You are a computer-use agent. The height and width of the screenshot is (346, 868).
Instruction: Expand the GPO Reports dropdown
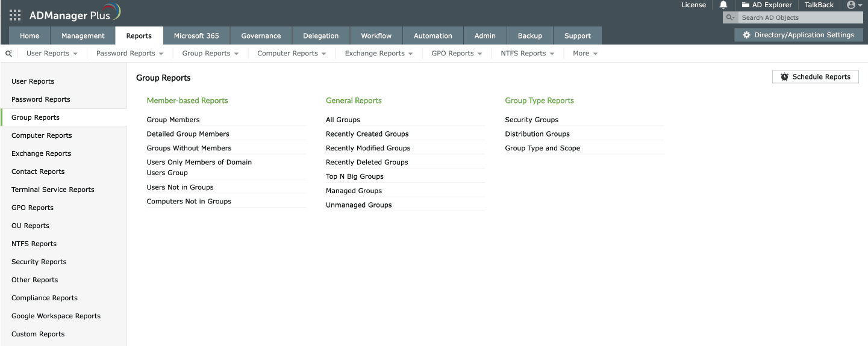[x=457, y=54]
